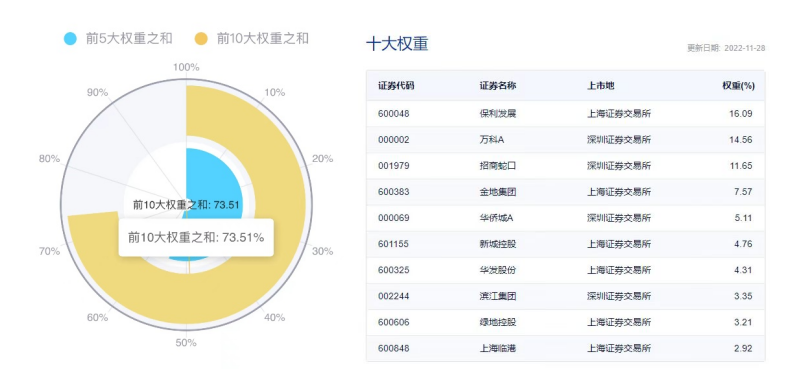Select security code 001979
This screenshot has width=805, height=385.
[393, 166]
